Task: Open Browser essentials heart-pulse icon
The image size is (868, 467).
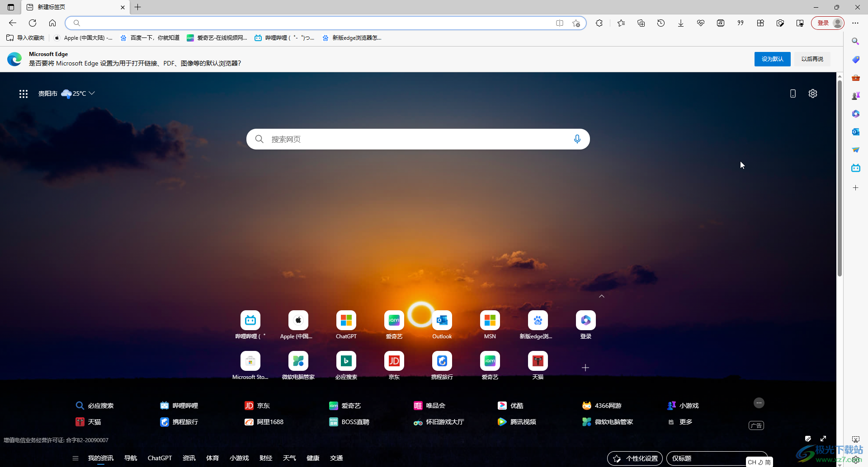Action: click(x=701, y=23)
